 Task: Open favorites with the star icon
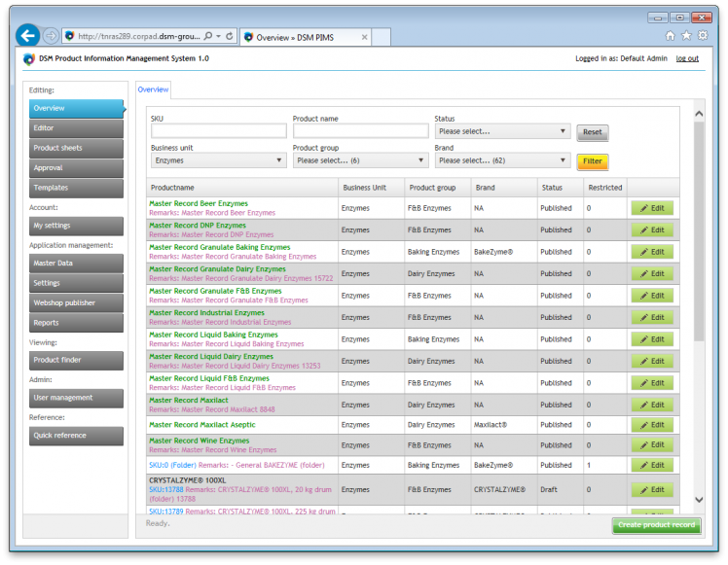pos(686,36)
